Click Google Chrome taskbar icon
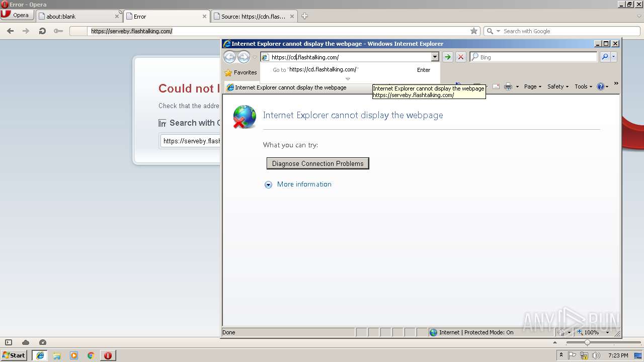 91,355
